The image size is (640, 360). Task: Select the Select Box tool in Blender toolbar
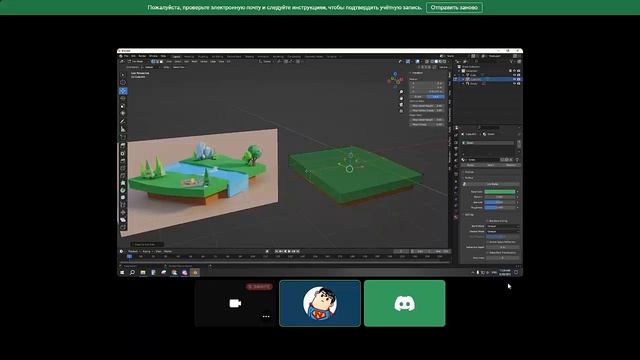(x=123, y=75)
